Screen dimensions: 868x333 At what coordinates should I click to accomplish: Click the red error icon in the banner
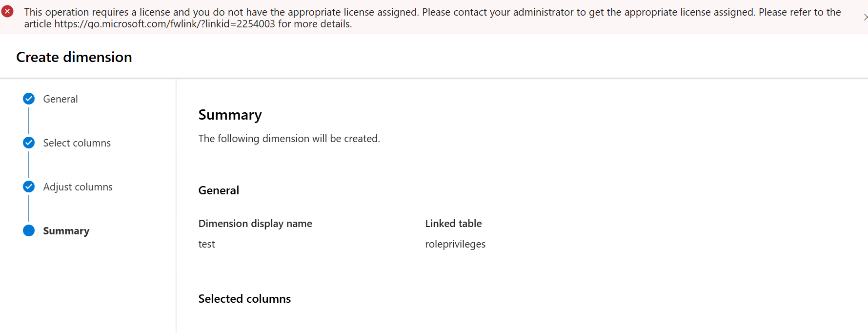coord(7,11)
